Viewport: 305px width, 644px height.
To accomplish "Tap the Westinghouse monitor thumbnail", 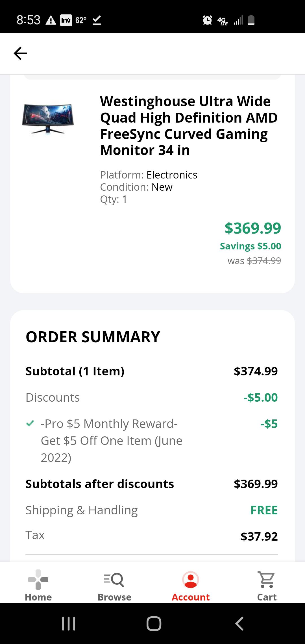I will pos(48,118).
